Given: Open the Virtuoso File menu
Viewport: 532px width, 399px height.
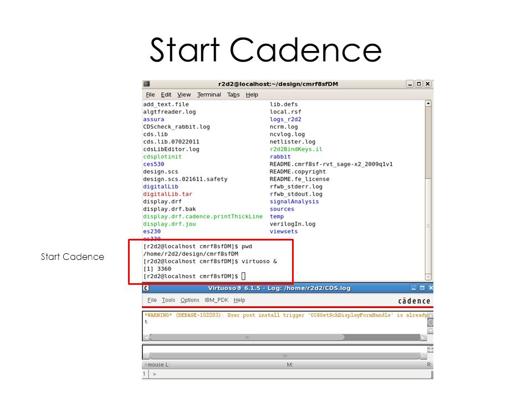Looking at the screenshot, I should click(x=152, y=300).
